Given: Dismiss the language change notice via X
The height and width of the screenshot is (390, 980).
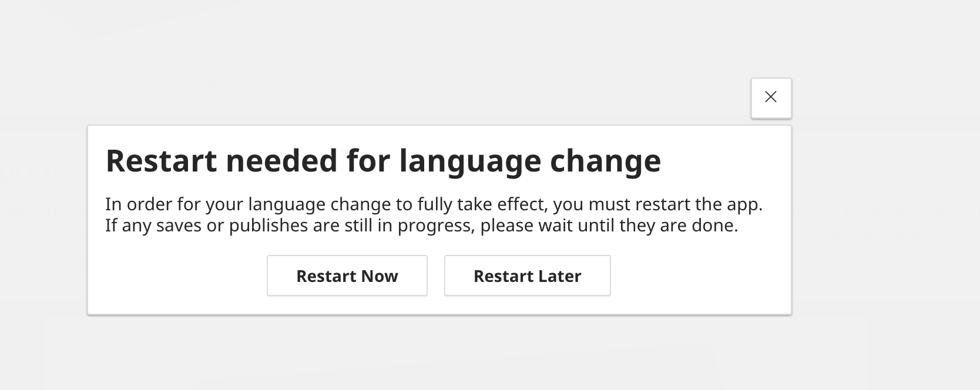Looking at the screenshot, I should pos(771,97).
